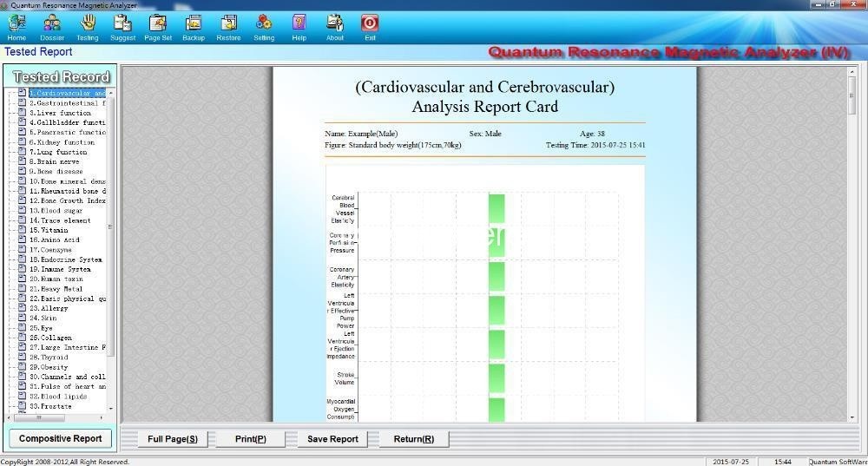Click the Save Report button
This screenshot has height=466, width=868.
pyautogui.click(x=332, y=439)
